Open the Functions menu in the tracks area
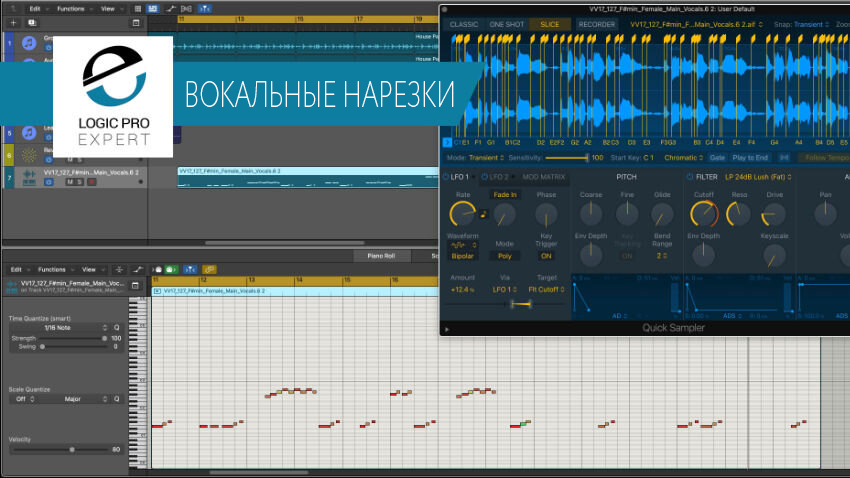The height and width of the screenshot is (478, 850). [71, 9]
